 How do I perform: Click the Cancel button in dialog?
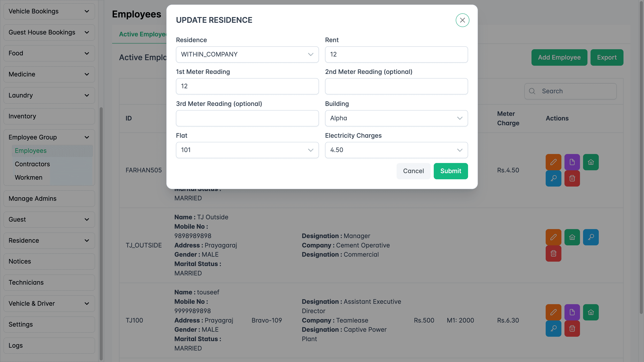413,171
